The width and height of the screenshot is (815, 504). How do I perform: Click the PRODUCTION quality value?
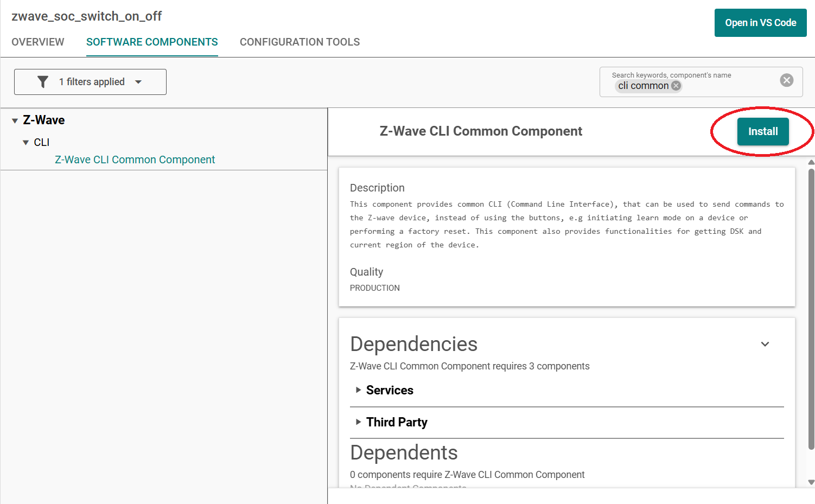pos(375,288)
